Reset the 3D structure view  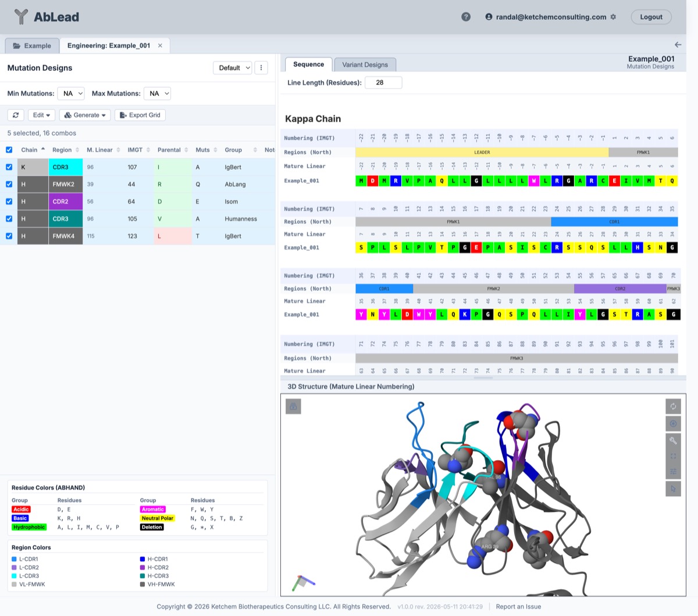coord(673,406)
